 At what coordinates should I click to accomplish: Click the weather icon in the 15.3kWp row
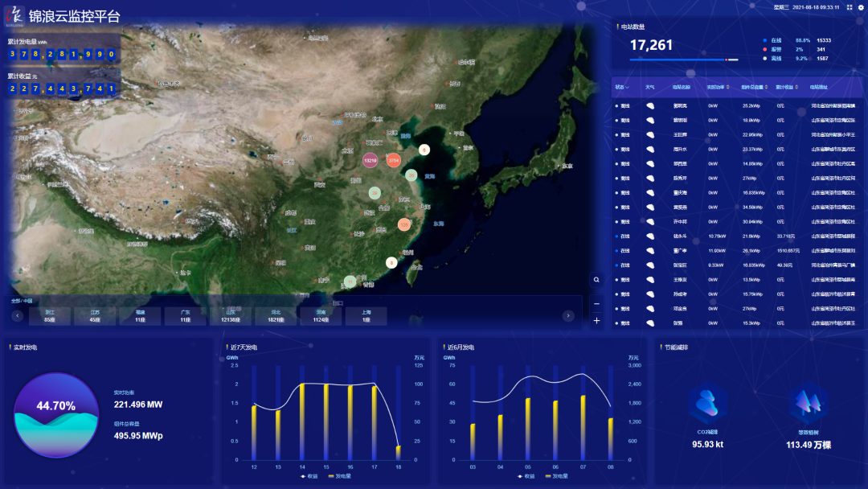[x=650, y=323]
